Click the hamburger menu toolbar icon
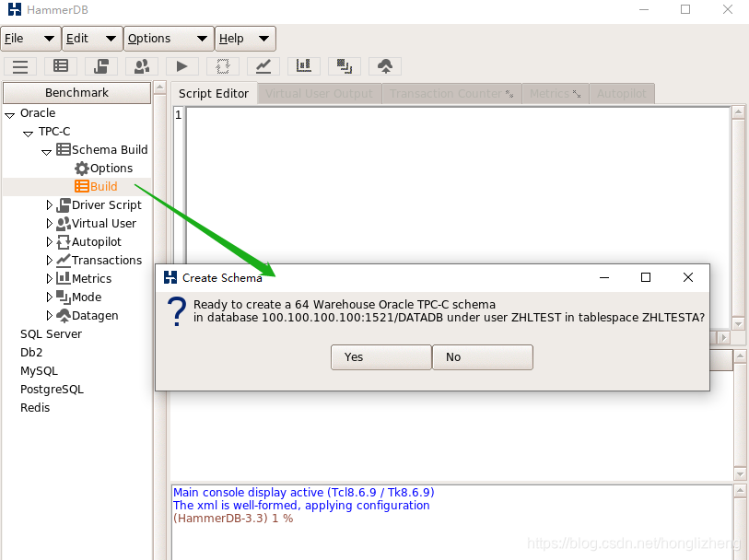This screenshot has height=560, width=749. coord(20,66)
